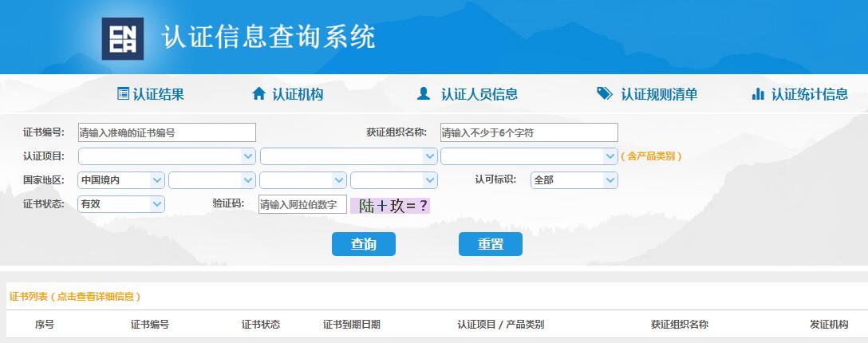Open the 认证人员信息 section
The width and height of the screenshot is (868, 343).
click(x=479, y=94)
